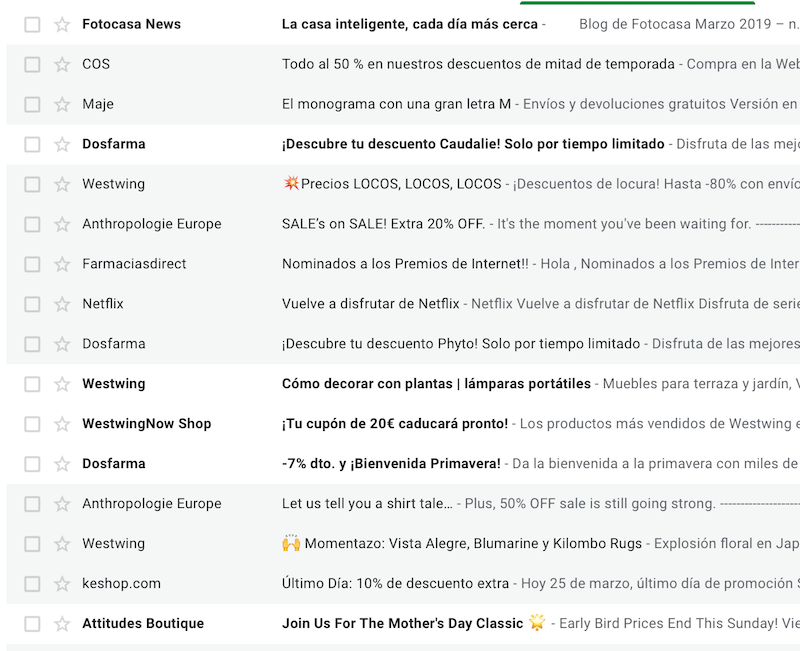Click sender name Fotocasa News
The image size is (800, 651).
point(132,24)
